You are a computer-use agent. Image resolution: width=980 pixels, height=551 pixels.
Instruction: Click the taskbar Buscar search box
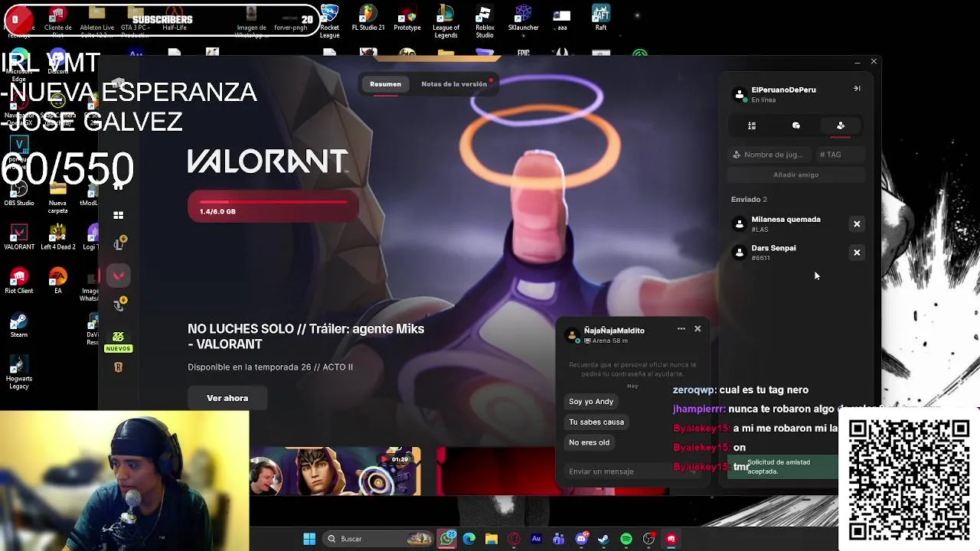pos(378,539)
